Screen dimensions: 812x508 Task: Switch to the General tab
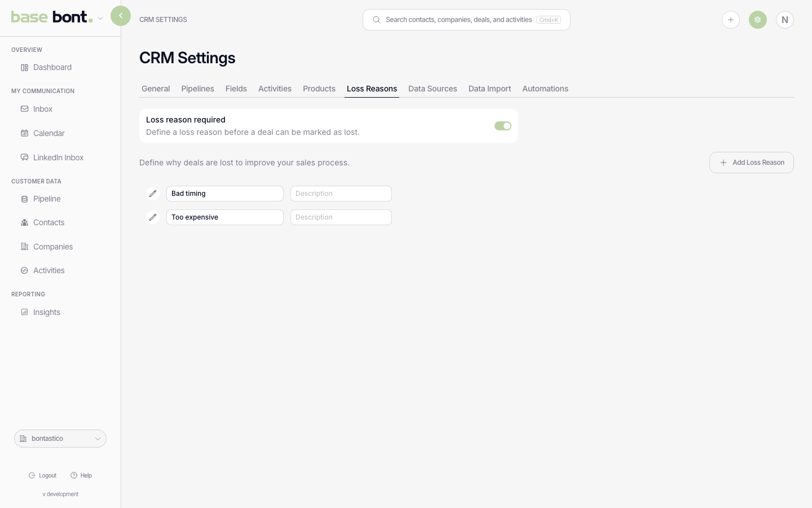coord(156,89)
